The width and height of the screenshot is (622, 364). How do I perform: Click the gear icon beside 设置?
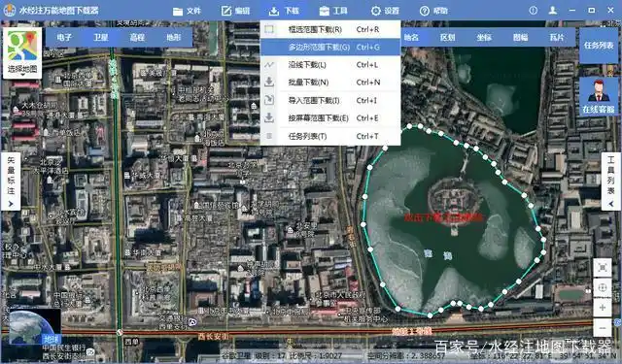(x=376, y=11)
